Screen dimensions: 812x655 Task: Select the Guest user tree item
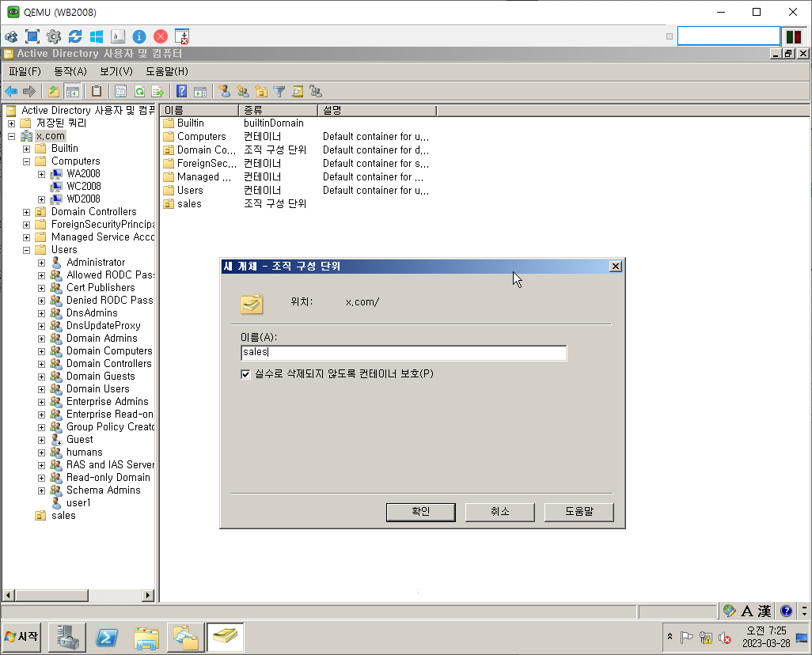point(79,440)
